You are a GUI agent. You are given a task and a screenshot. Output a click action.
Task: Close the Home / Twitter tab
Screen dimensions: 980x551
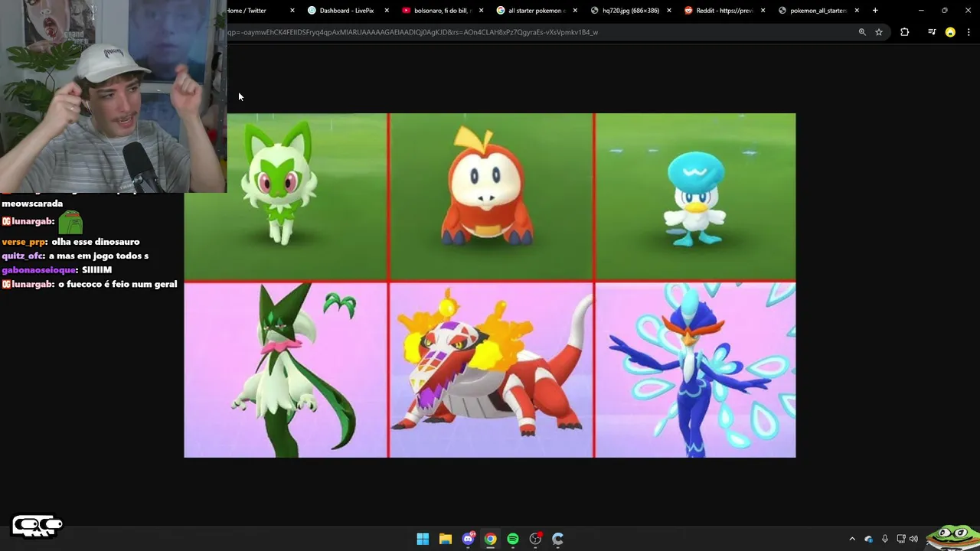pos(292,11)
